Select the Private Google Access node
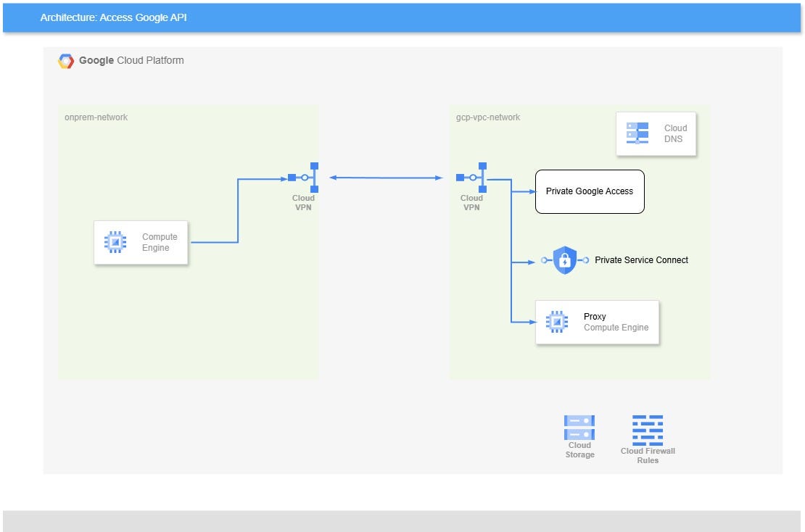Viewport: 805px width, 532px height. coord(590,191)
